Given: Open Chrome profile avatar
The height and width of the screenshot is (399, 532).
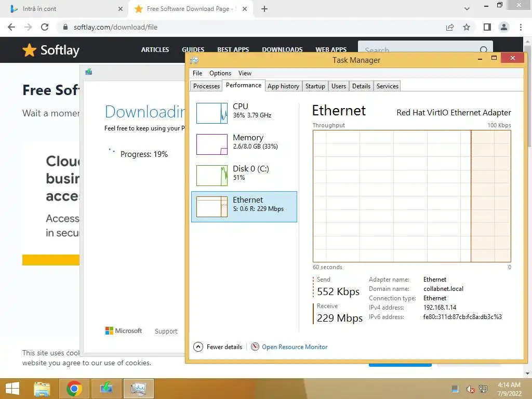Looking at the screenshot, I should pyautogui.click(x=504, y=27).
